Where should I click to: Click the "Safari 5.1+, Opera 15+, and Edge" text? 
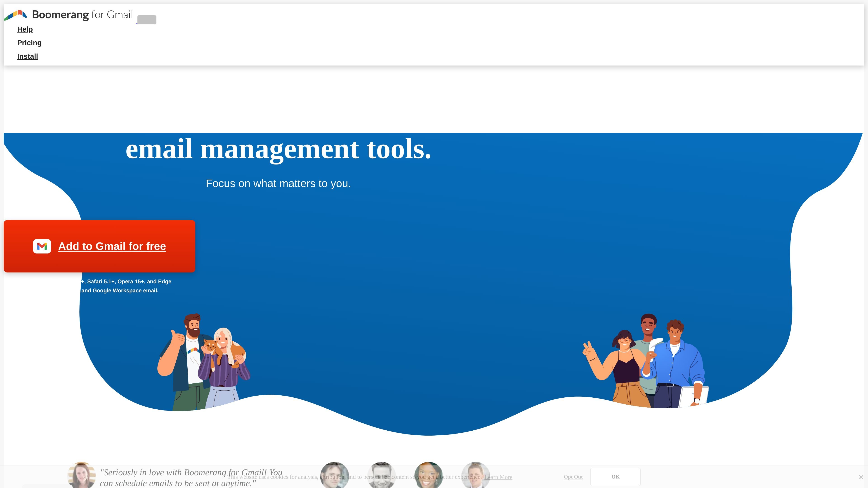point(129,282)
